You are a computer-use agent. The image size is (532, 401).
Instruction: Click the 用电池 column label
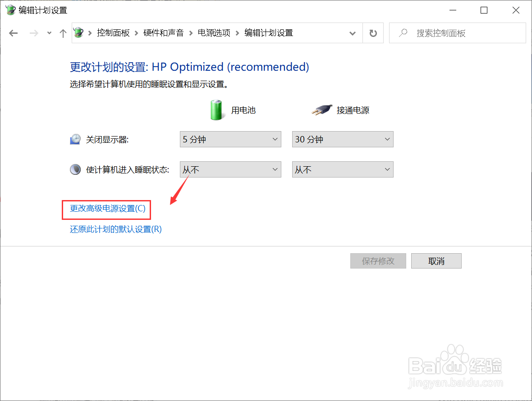tap(243, 110)
